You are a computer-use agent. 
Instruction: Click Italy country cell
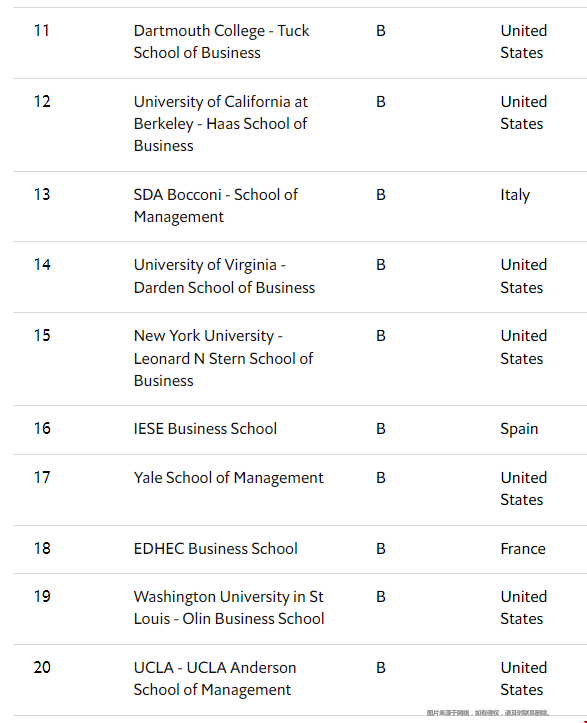[515, 195]
